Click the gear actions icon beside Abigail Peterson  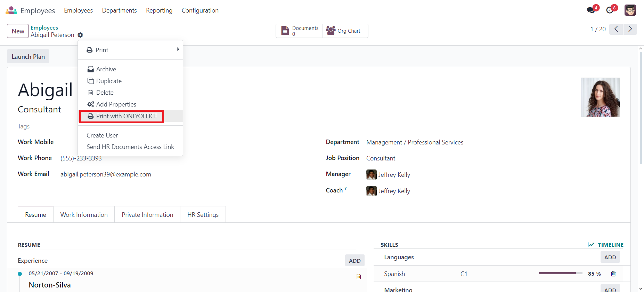click(x=80, y=35)
